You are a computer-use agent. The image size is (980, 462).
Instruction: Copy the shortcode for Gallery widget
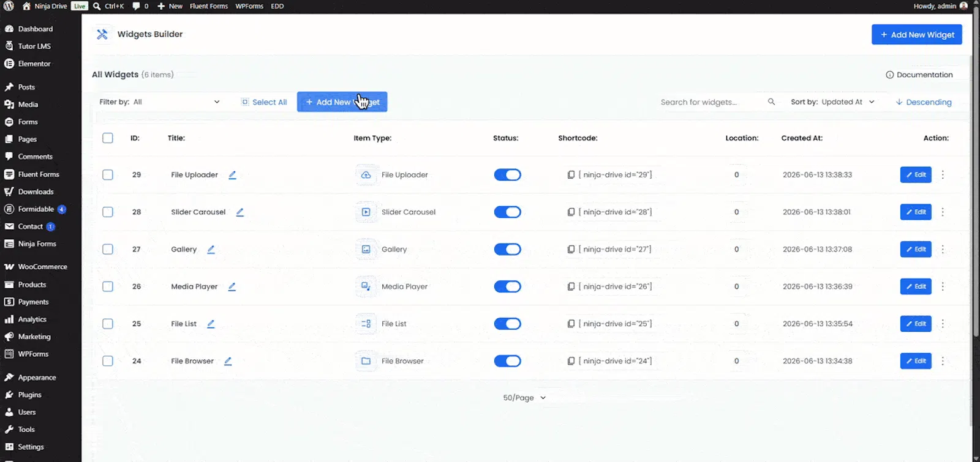point(571,250)
